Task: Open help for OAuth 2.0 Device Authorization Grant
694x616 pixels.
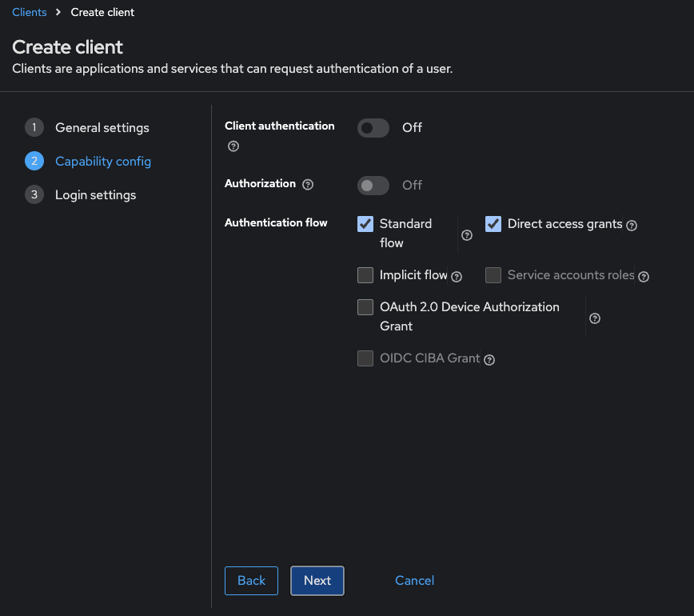Action: coord(594,318)
